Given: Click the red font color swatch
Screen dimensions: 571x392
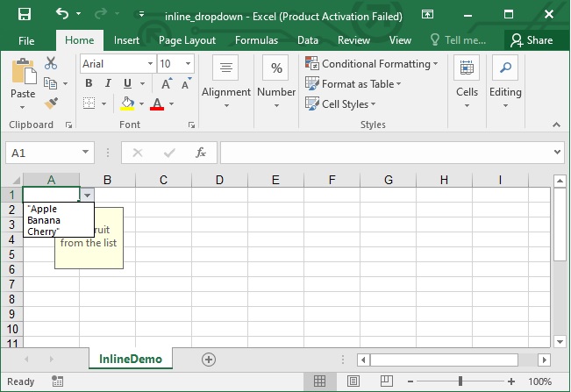Looking at the screenshot, I should tap(157, 103).
